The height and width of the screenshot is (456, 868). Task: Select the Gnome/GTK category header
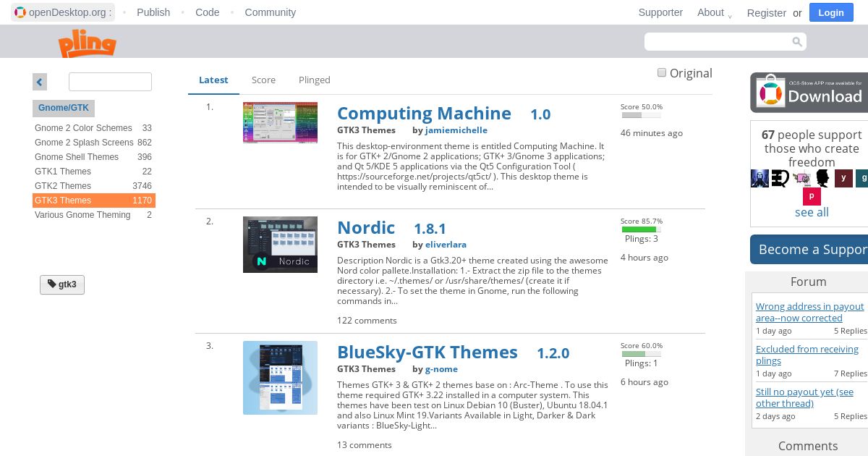[x=64, y=109]
